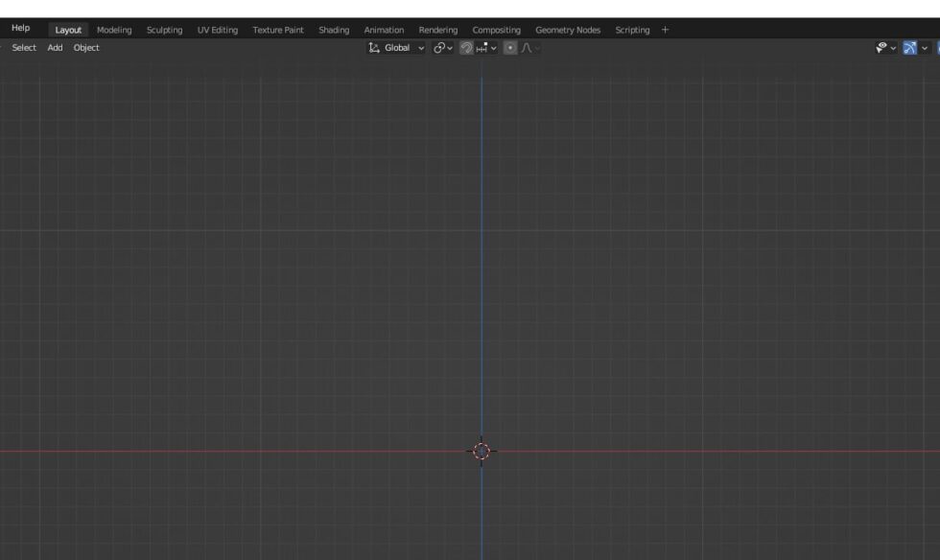Open the transform pivot point selector
Image resolution: width=940 pixels, height=560 pixels.
pos(441,47)
